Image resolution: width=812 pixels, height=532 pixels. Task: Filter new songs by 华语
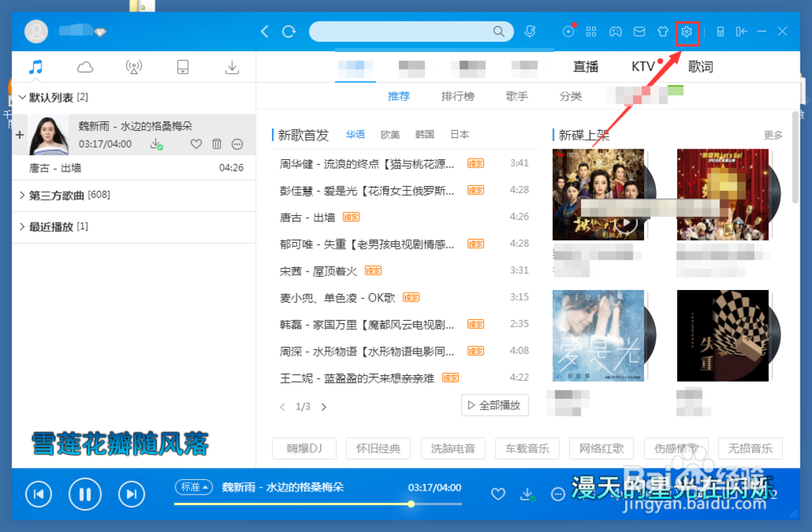[x=356, y=135]
